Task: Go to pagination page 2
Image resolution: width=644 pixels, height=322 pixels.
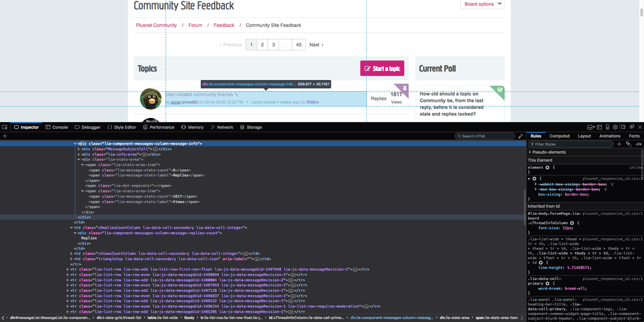Action: [x=262, y=45]
